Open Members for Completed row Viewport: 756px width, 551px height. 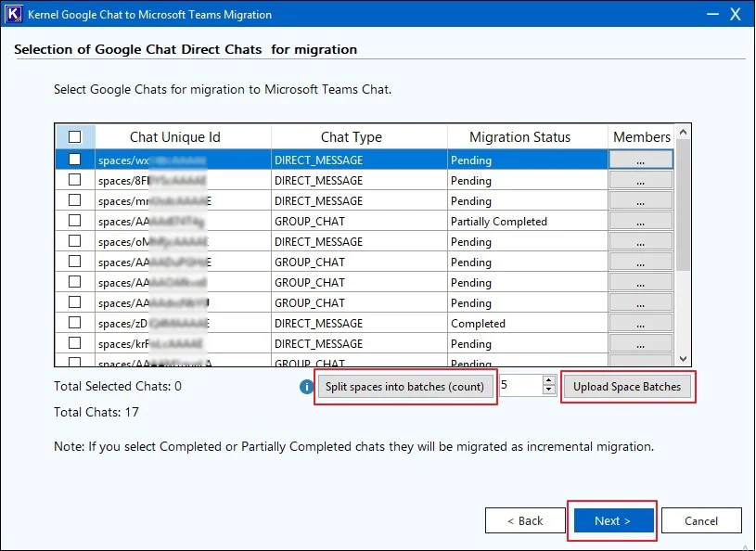click(x=641, y=323)
